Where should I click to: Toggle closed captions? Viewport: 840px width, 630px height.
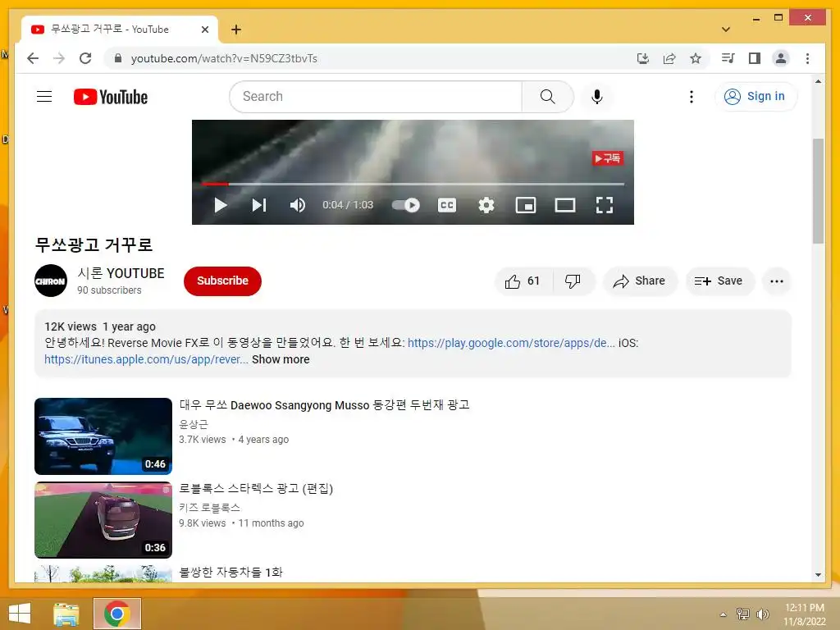pos(447,205)
